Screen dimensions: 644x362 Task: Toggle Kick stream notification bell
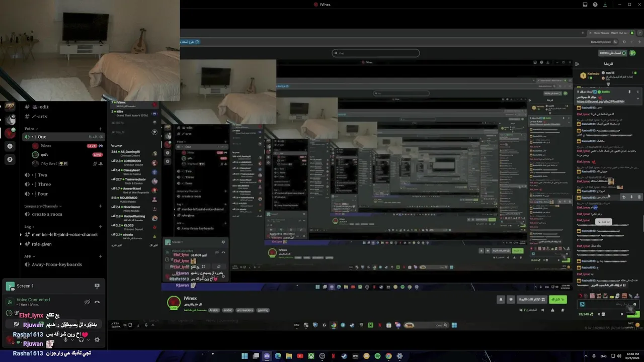501,299
